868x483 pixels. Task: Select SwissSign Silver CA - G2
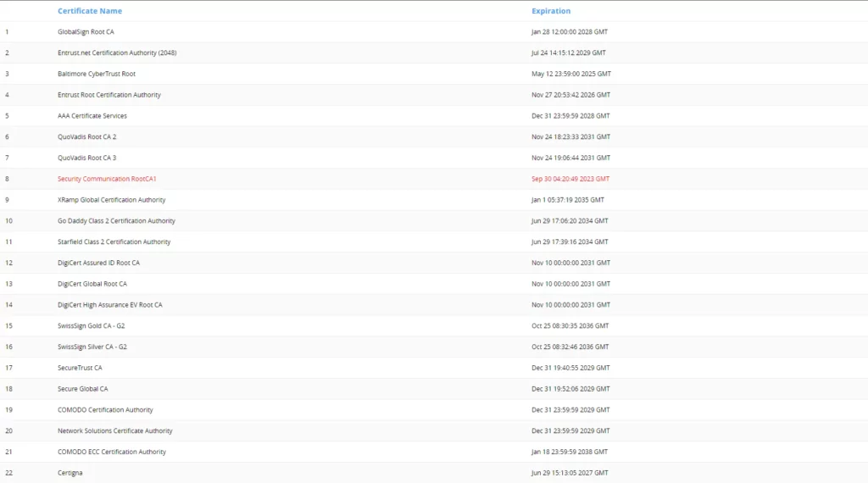(92, 347)
